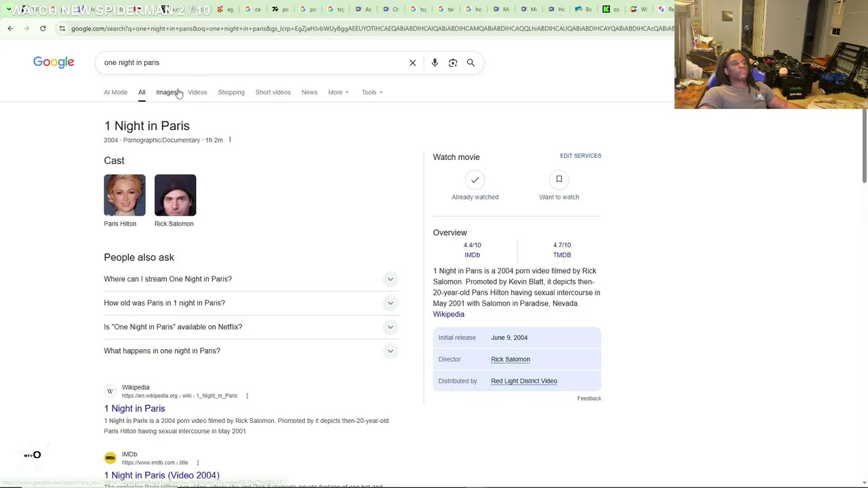868x488 pixels.
Task: Open the Wikipedia '1 Night in Paris' result link
Action: click(x=134, y=409)
